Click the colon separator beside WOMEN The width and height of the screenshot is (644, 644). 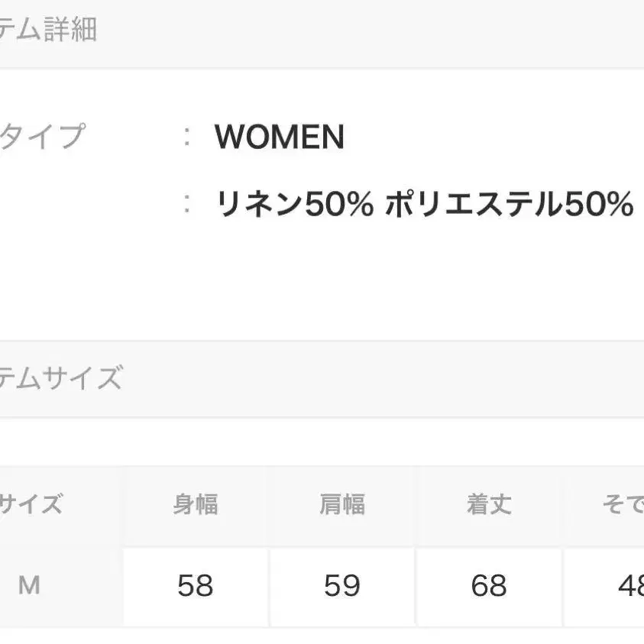[x=186, y=138]
